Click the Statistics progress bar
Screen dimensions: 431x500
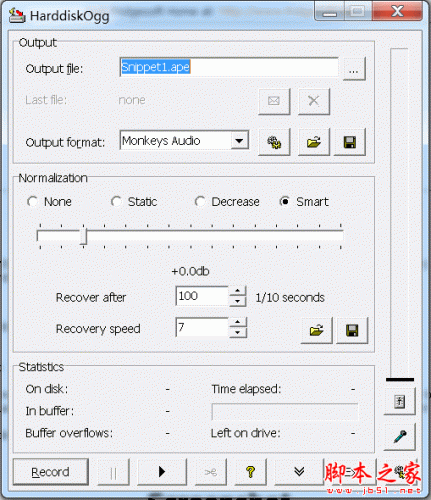coord(285,412)
